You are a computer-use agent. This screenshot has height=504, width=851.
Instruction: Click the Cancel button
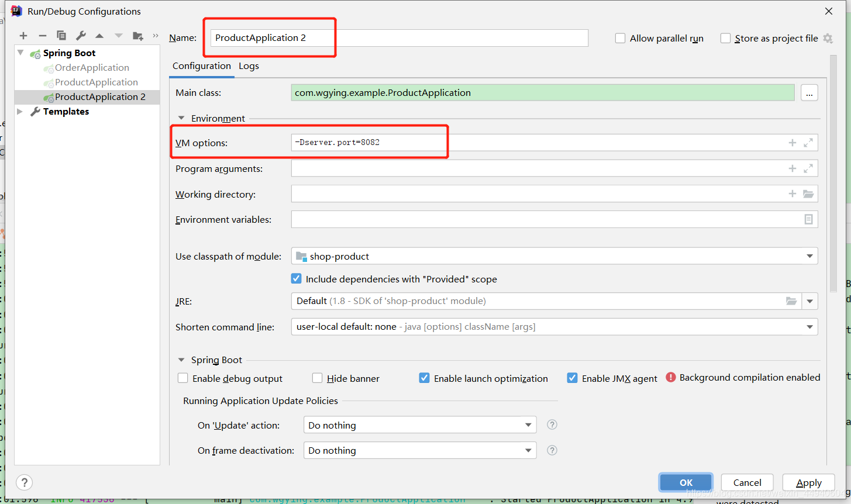pyautogui.click(x=747, y=482)
